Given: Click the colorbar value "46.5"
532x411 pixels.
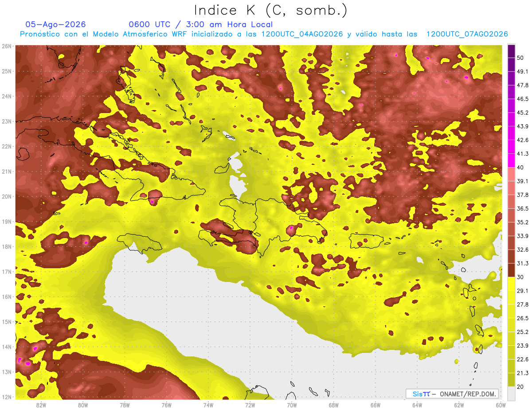Looking at the screenshot, I should tap(522, 99).
